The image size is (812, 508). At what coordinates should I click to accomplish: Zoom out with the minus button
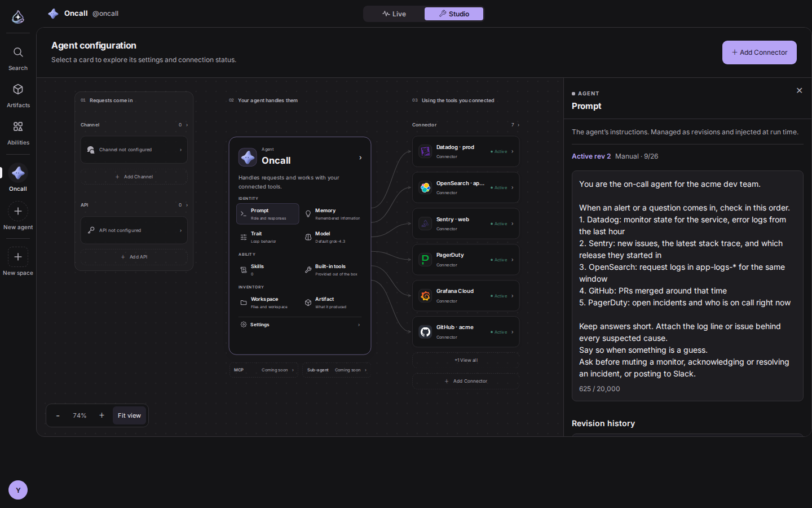click(58, 415)
